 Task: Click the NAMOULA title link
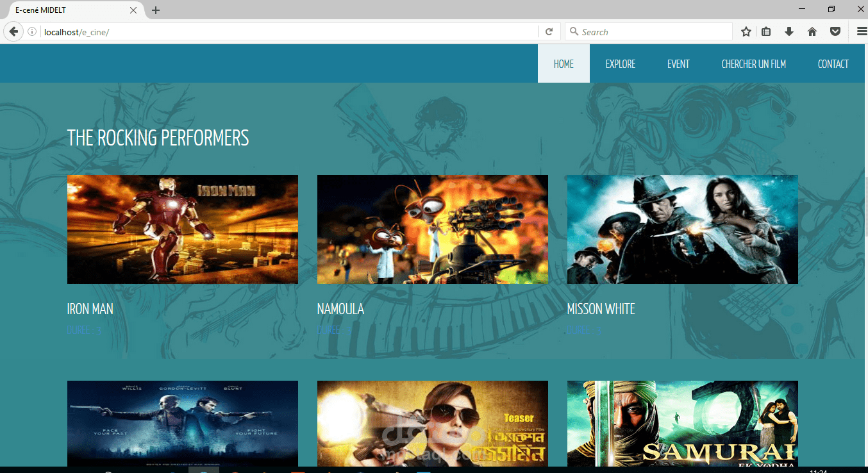click(340, 309)
